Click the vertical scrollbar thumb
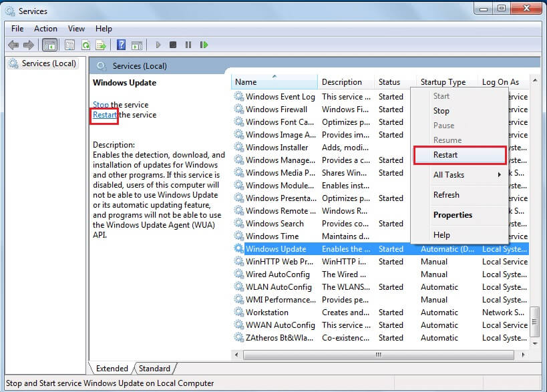 pos(535,322)
